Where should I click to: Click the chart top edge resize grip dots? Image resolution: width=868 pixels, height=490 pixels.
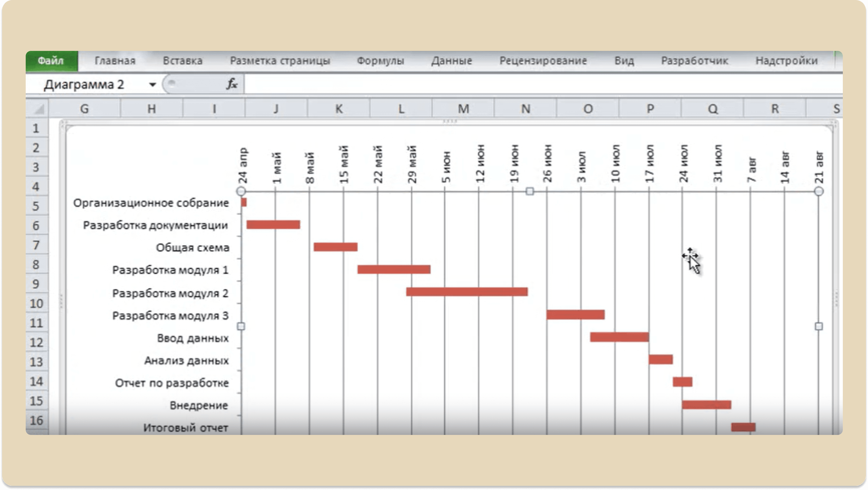tap(450, 121)
